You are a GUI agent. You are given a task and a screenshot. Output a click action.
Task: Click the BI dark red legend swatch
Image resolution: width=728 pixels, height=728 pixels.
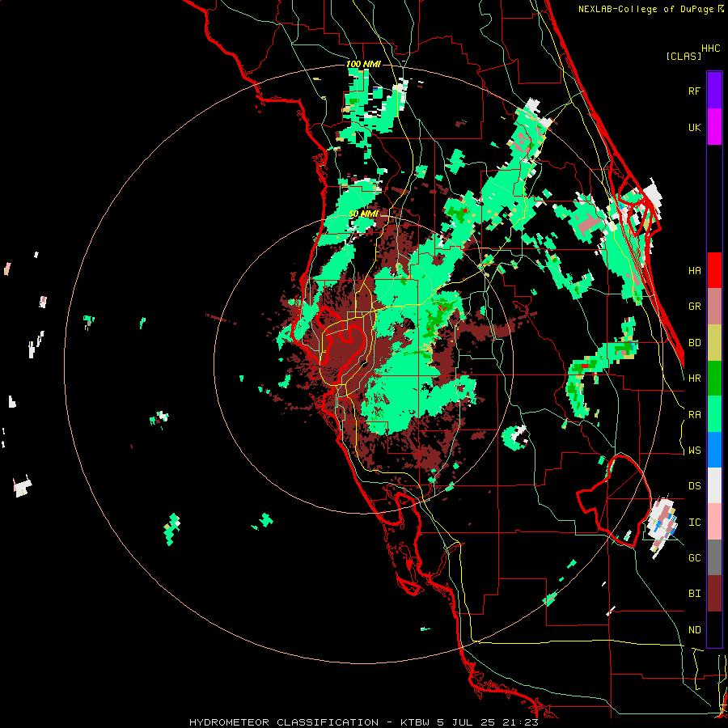point(714,594)
